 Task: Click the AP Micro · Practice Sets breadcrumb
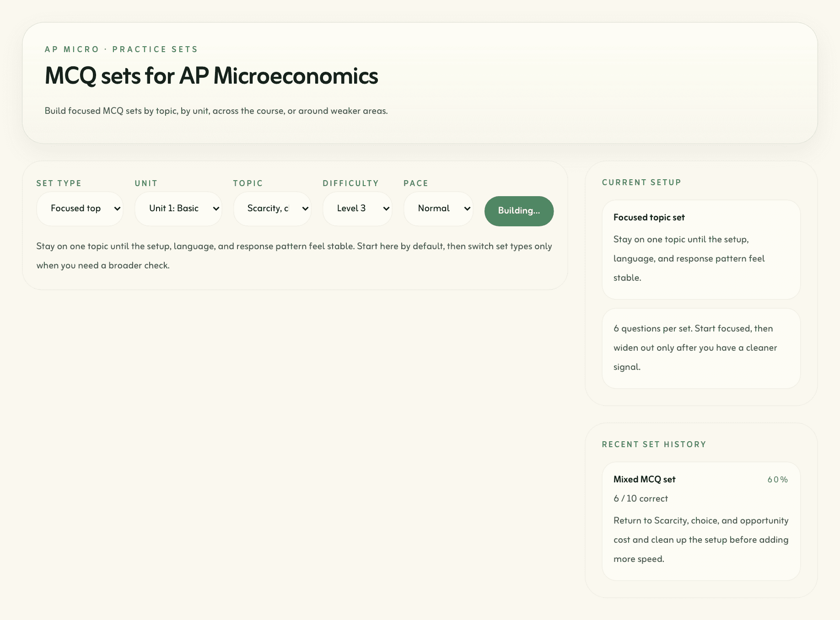click(121, 49)
